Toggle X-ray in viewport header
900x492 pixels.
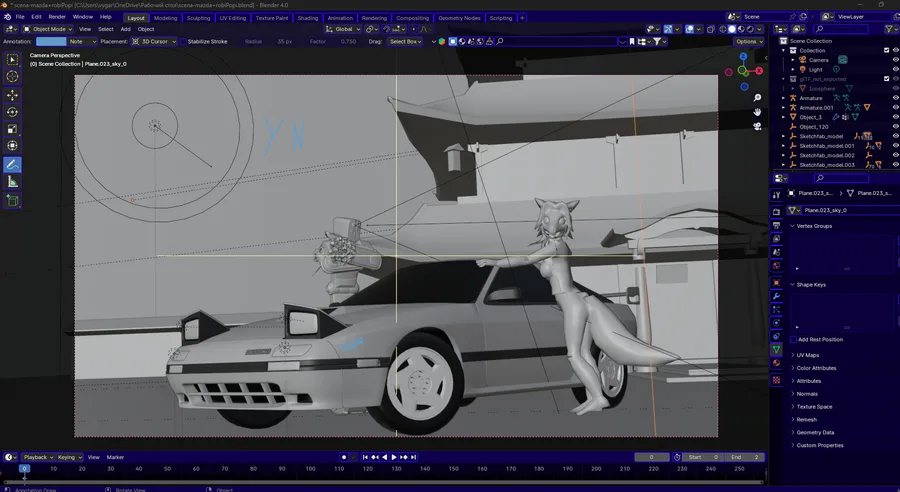coord(711,29)
